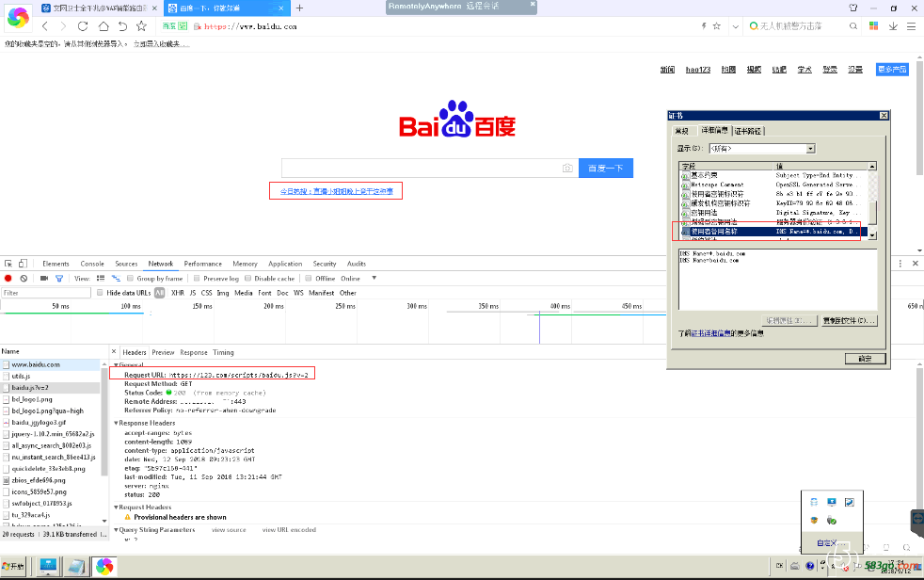This screenshot has height=580, width=924.
Task: Toggle the waterfall overview view icon
Action: click(x=116, y=278)
